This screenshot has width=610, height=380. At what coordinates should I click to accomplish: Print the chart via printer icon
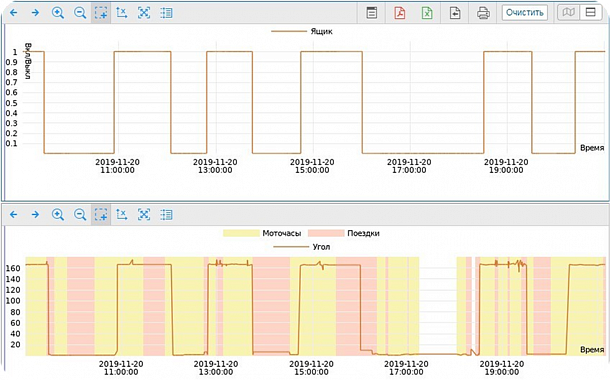[x=483, y=13]
